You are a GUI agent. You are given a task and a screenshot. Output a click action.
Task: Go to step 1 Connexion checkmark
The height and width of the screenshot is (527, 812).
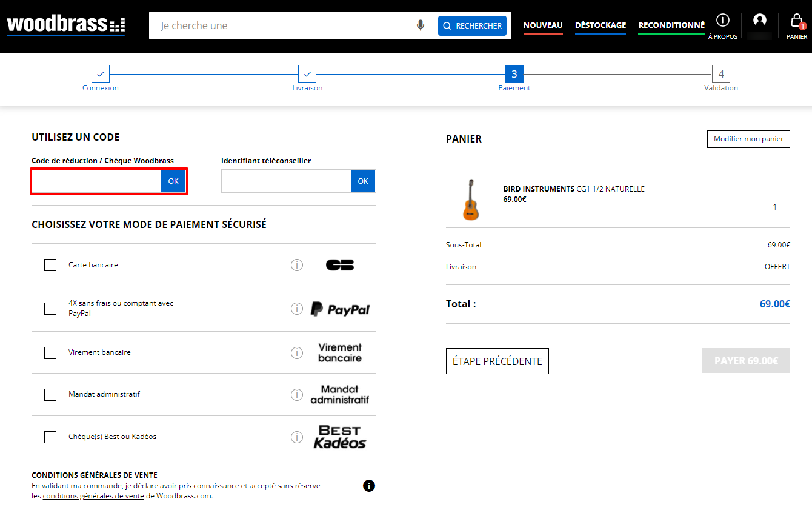(x=101, y=74)
